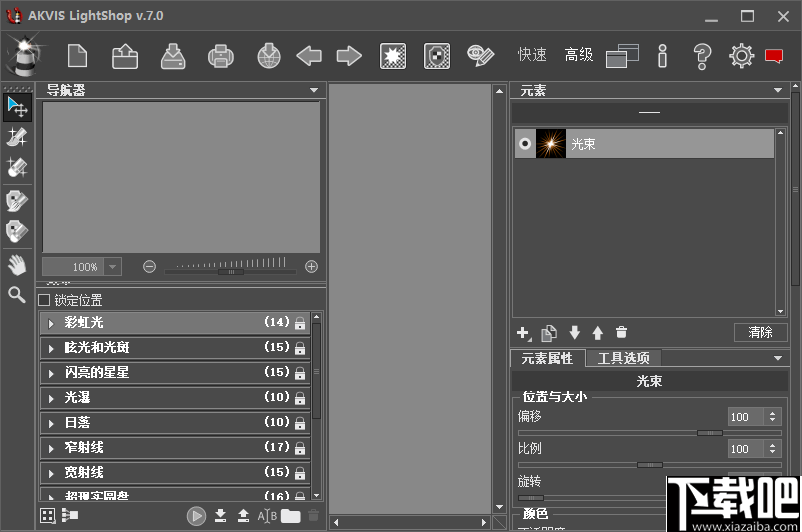Open the 100% zoom level dropdown
The width and height of the screenshot is (802, 532).
pos(113,267)
